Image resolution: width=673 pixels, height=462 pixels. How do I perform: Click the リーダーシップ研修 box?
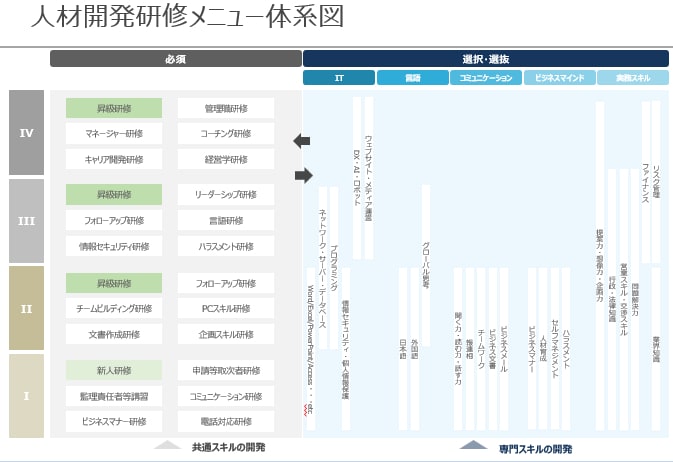tap(226, 195)
